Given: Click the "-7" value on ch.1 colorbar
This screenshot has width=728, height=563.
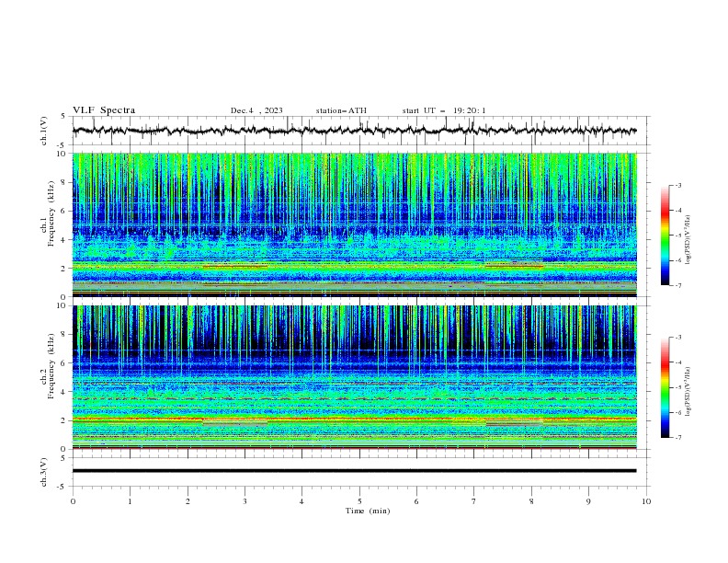Looking at the screenshot, I should pos(677,285).
